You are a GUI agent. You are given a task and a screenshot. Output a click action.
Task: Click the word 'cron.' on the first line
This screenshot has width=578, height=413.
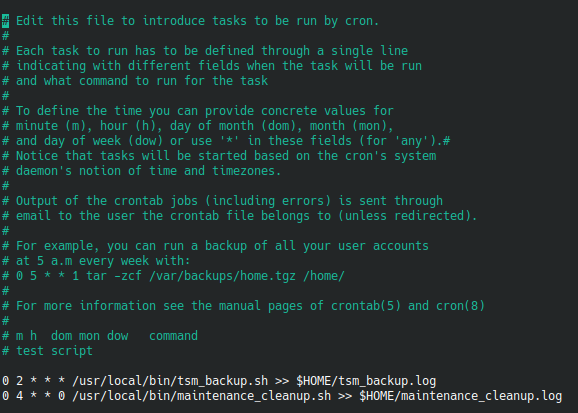362,21
